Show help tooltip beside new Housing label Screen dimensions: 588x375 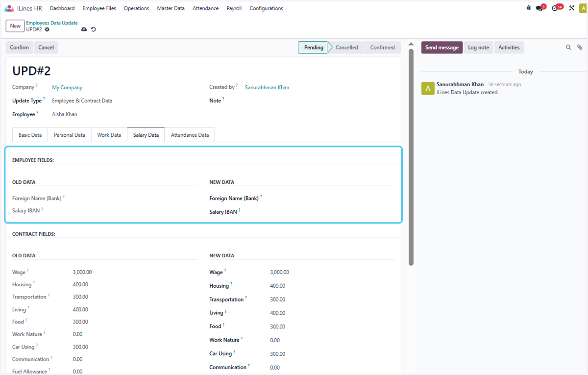tap(231, 284)
